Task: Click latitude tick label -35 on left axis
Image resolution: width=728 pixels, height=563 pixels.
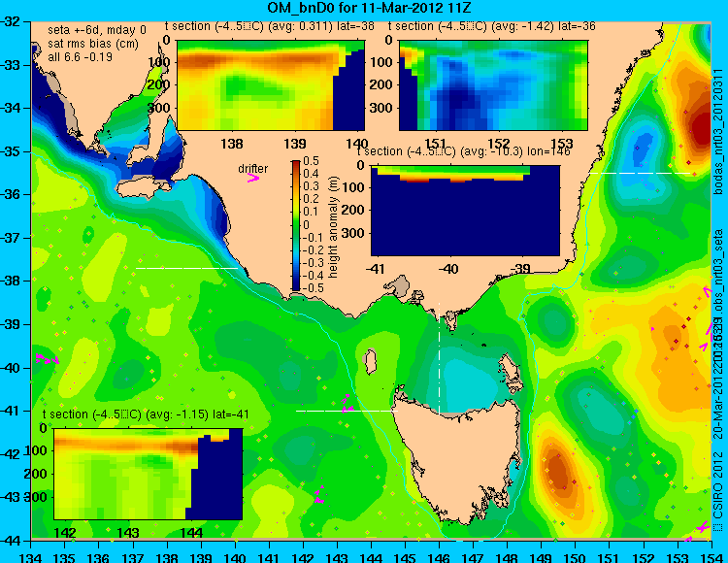Action: [x=11, y=151]
